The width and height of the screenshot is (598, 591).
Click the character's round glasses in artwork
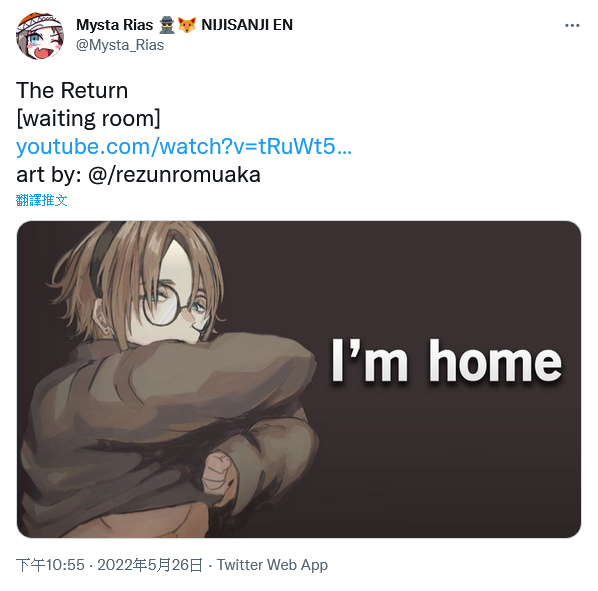pos(174,306)
